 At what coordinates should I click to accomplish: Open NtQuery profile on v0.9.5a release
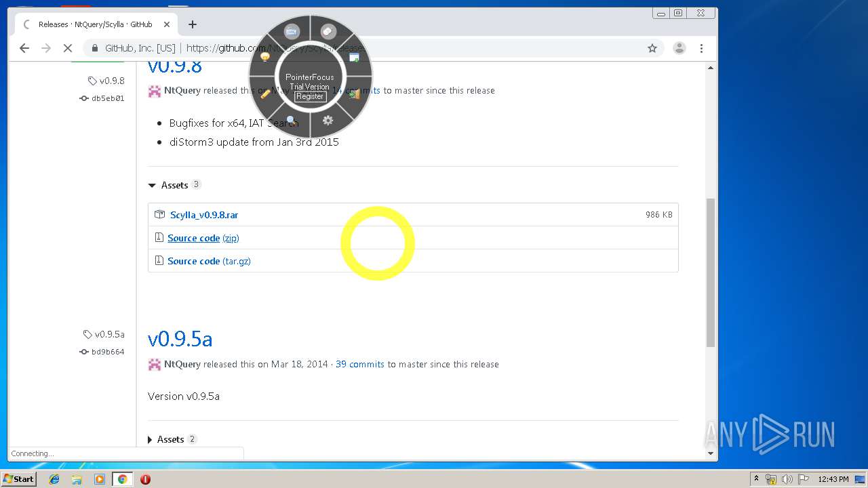(182, 364)
